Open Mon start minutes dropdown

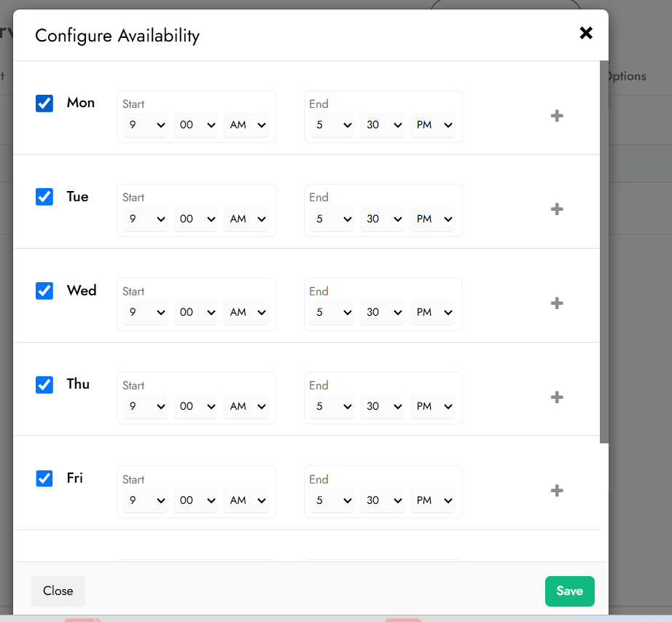click(x=195, y=125)
